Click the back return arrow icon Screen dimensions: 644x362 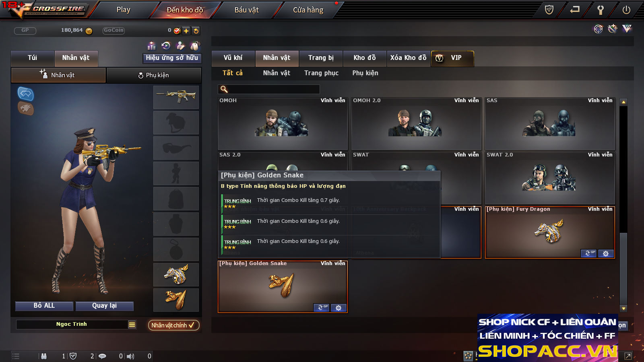[x=575, y=9]
